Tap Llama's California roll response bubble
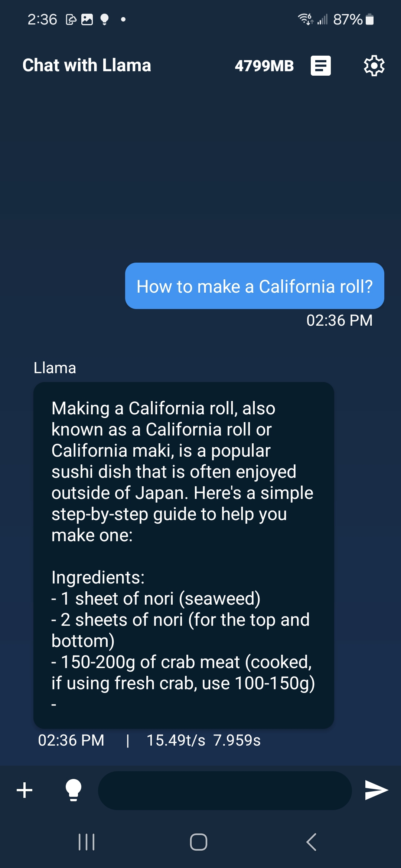The image size is (401, 868). click(183, 555)
